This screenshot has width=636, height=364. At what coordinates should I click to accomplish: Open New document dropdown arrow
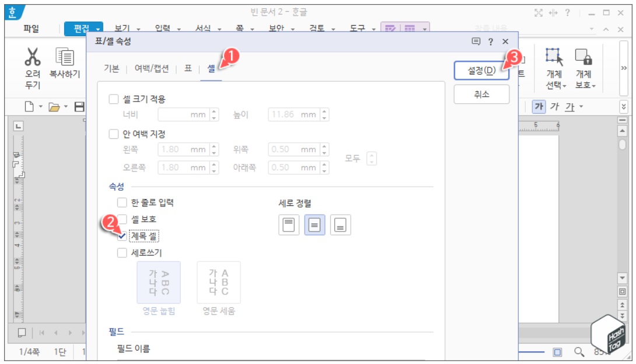click(41, 107)
